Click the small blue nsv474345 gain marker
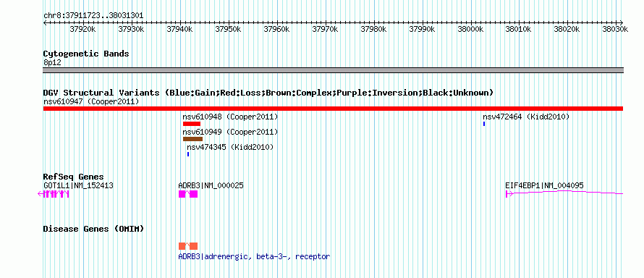The width and height of the screenshot is (644, 278). pyautogui.click(x=188, y=154)
